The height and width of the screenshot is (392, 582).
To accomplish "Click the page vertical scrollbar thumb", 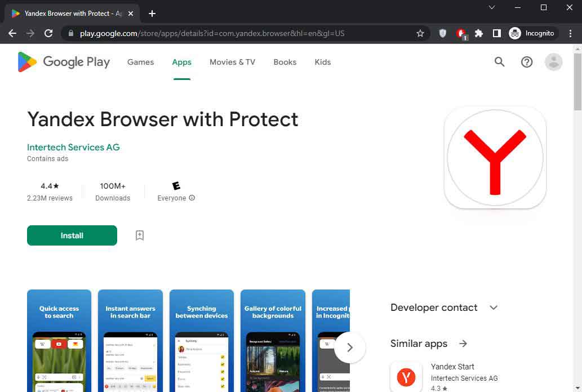I will pos(577,82).
